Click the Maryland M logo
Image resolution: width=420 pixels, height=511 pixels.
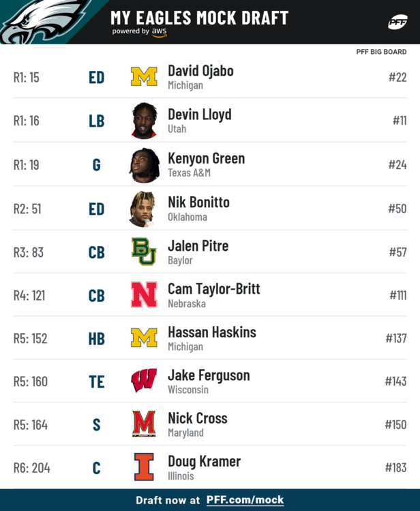click(144, 424)
